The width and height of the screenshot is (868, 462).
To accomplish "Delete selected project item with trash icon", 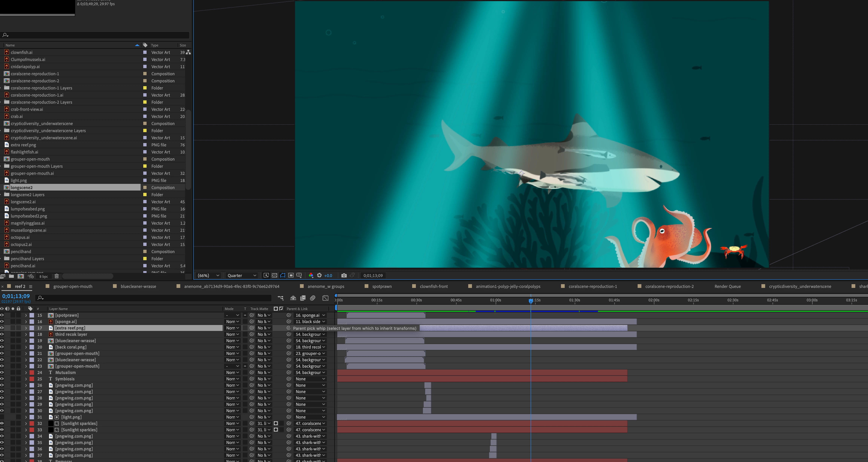I will [57, 276].
